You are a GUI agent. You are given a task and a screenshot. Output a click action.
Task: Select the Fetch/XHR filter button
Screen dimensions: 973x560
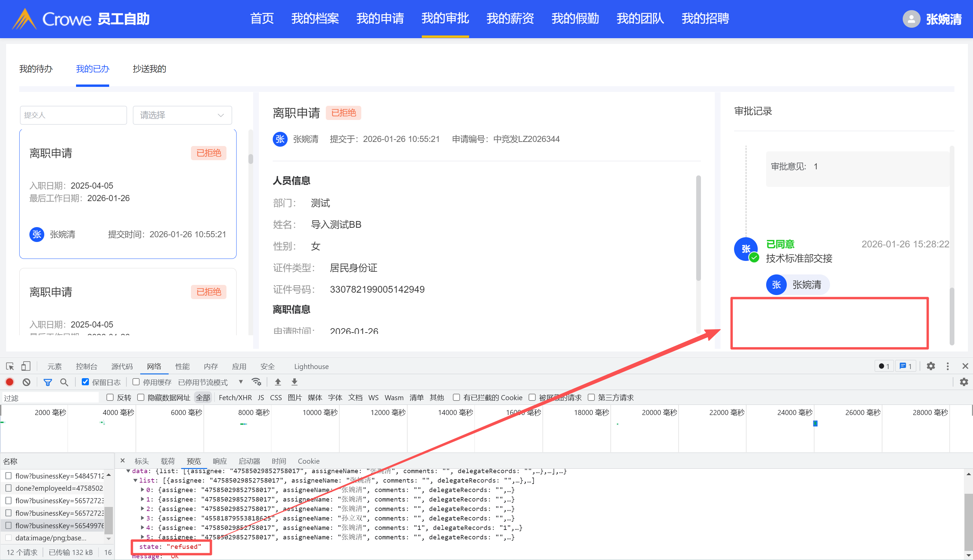235,397
